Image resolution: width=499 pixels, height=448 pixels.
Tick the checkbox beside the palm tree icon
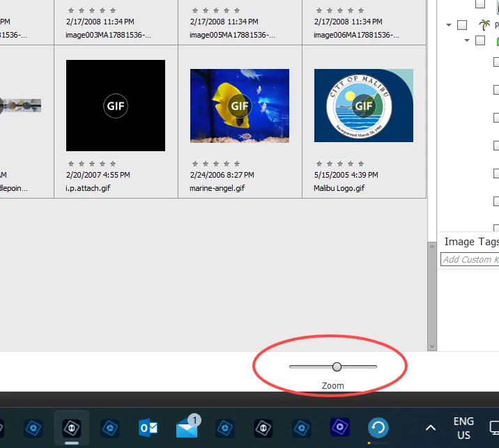[462, 25]
